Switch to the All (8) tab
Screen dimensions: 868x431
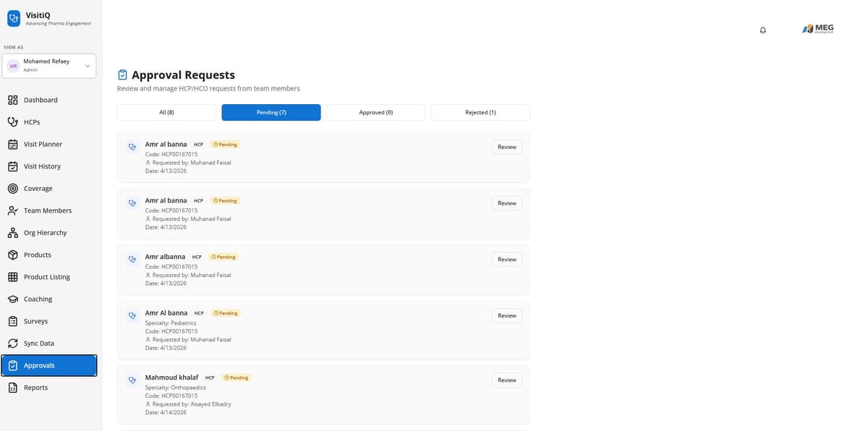coord(166,112)
